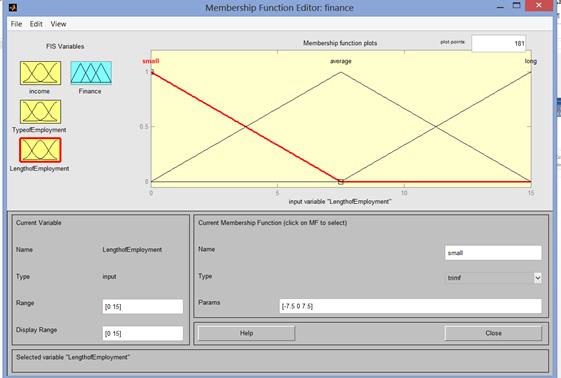561x378 pixels.
Task: Click the MATLAB icon in title bar
Action: [13, 7]
